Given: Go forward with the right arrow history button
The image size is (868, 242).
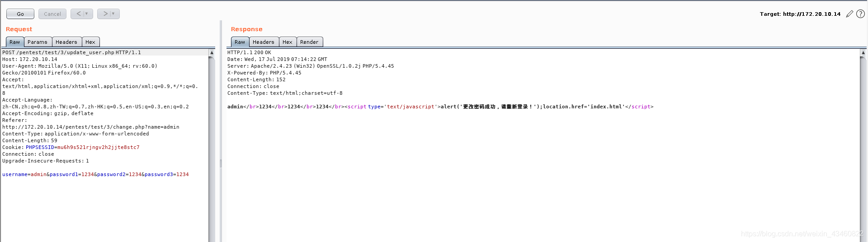Looking at the screenshot, I should tap(105, 14).
